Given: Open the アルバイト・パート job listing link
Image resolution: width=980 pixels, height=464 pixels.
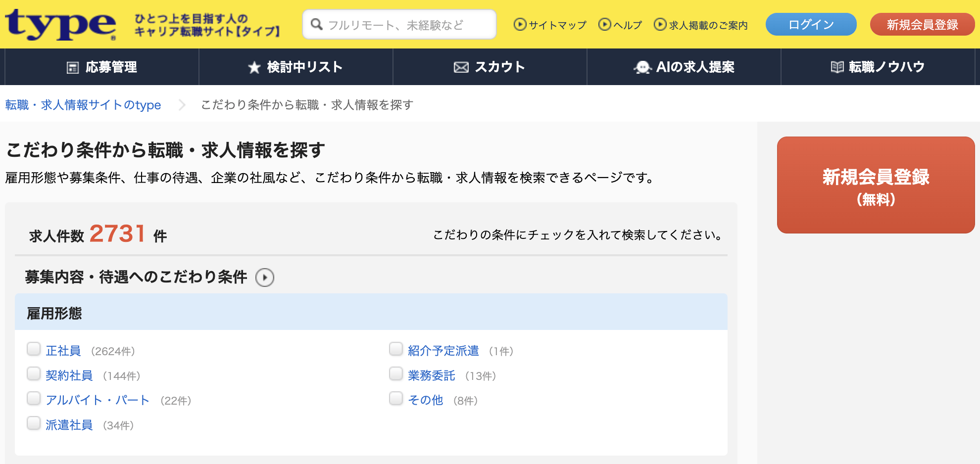Looking at the screenshot, I should coord(98,400).
